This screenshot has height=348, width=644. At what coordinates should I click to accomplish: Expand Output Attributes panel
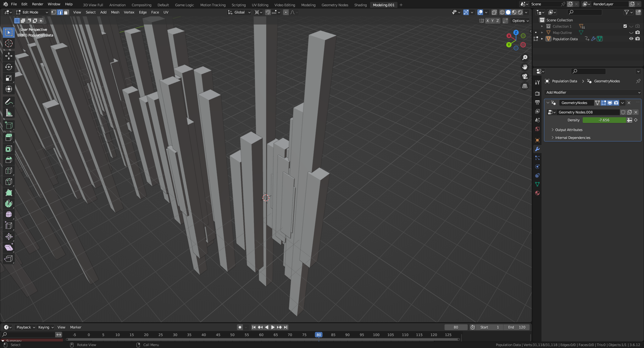[x=569, y=130]
